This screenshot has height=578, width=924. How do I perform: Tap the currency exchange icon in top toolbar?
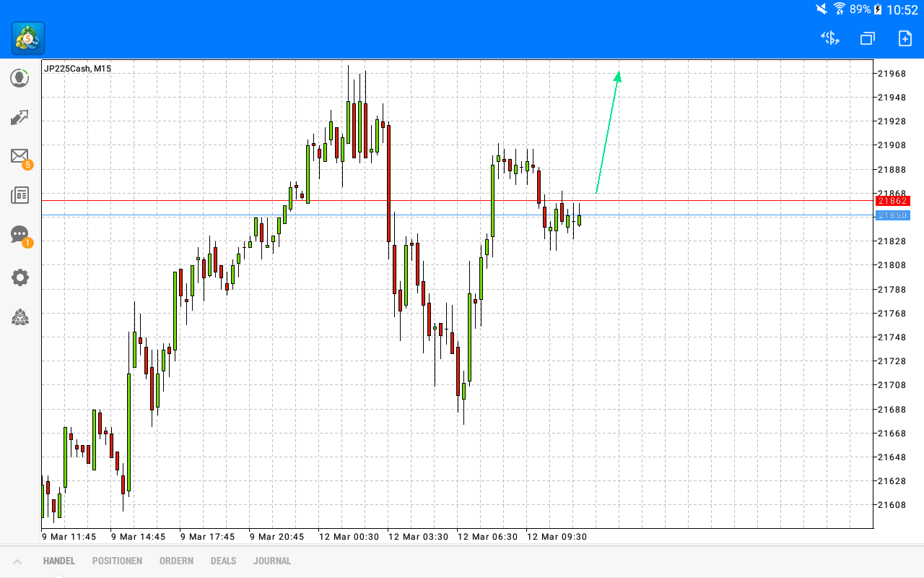829,38
